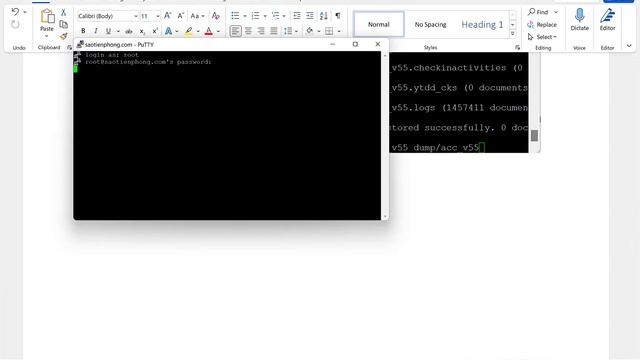Click the background terminal image scrollbar thumb
Screen dimensions: 640x360
tap(534, 136)
